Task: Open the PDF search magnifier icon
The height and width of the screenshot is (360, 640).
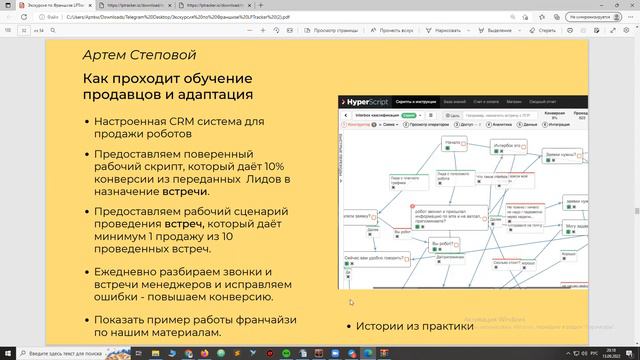Action: point(53,30)
